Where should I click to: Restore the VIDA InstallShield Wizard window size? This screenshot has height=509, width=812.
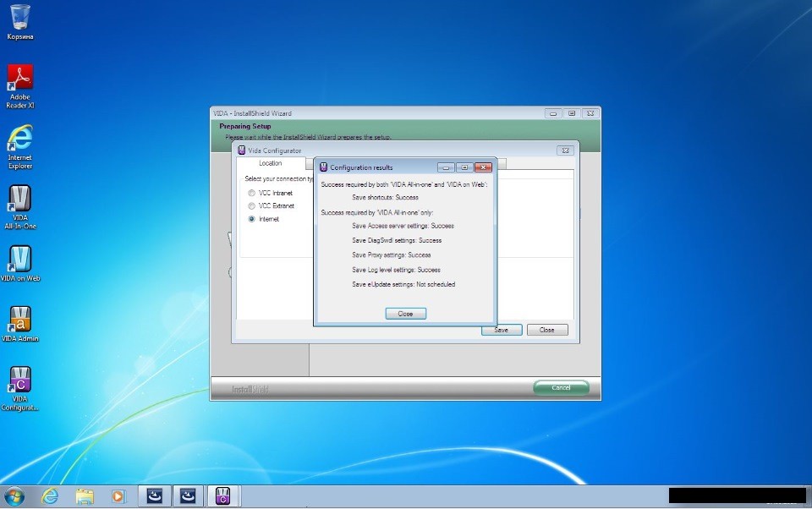[572, 113]
